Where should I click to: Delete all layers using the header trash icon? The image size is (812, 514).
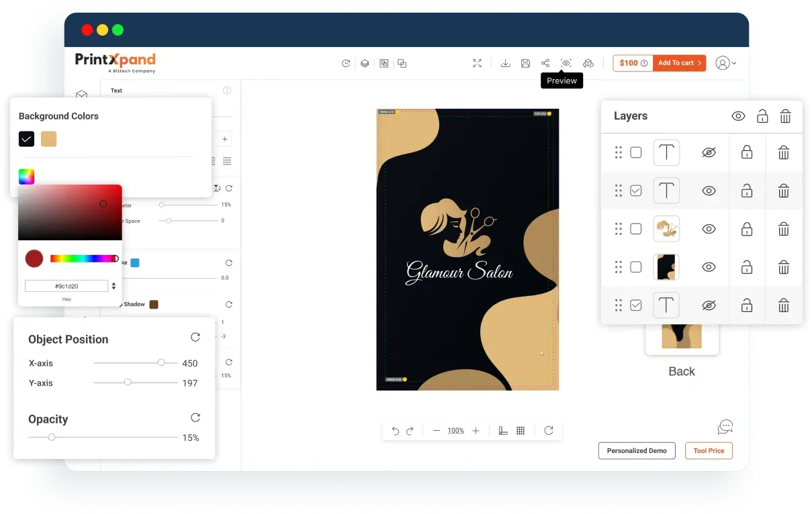(785, 116)
